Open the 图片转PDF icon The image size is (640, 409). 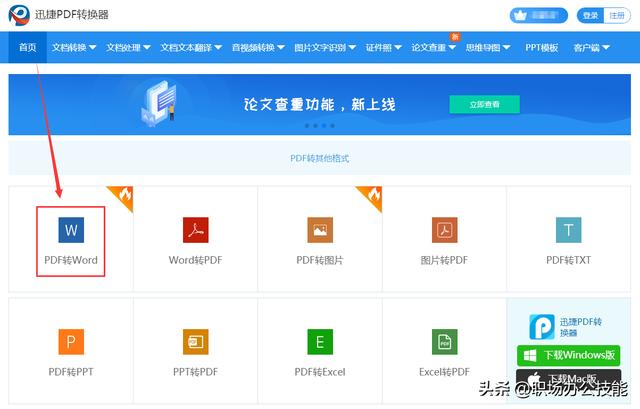444,230
